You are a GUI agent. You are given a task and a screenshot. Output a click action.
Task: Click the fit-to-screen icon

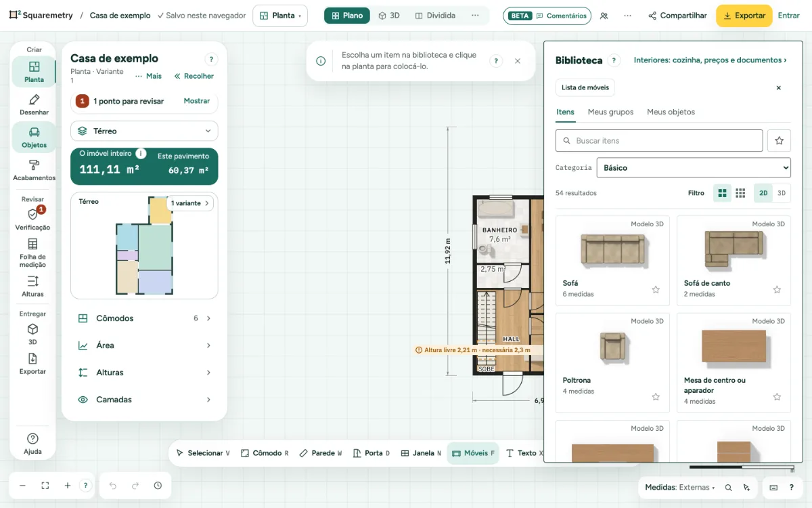click(x=45, y=486)
